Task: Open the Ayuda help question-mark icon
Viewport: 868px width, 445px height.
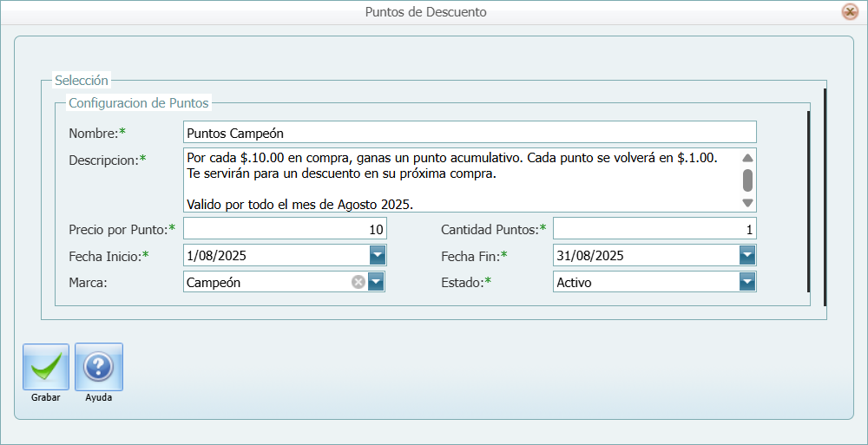Action: 98,367
